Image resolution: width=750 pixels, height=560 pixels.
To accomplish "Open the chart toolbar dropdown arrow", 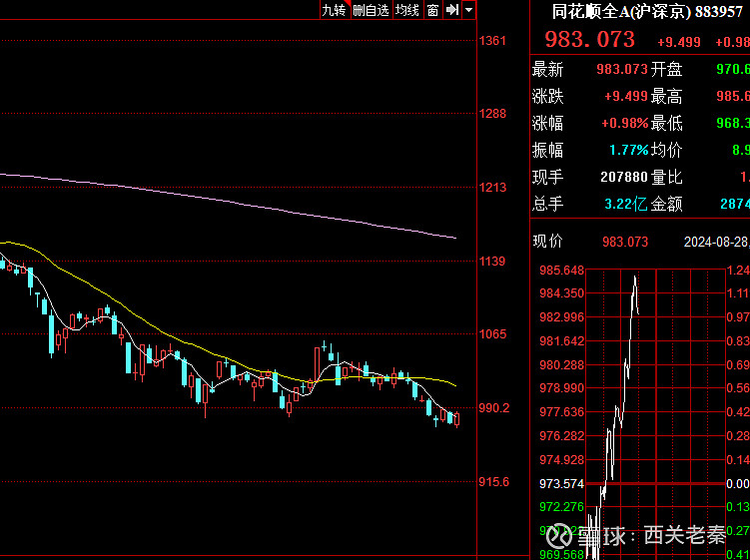I will tap(469, 10).
